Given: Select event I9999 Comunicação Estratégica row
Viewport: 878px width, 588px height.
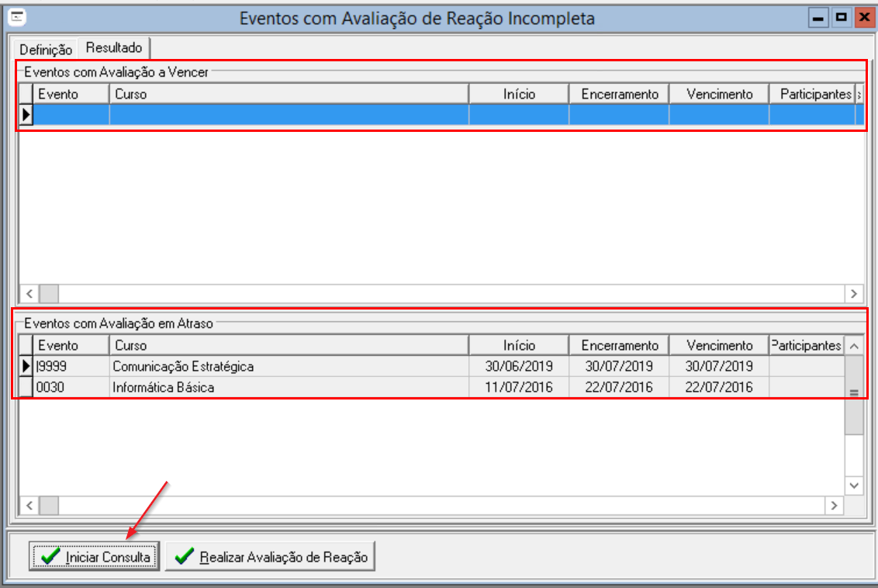Looking at the screenshot, I should tap(183, 366).
